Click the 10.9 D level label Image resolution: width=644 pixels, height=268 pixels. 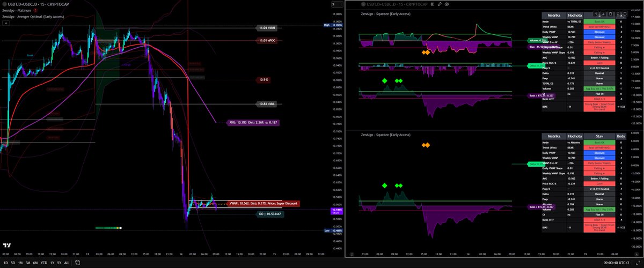pyautogui.click(x=264, y=79)
